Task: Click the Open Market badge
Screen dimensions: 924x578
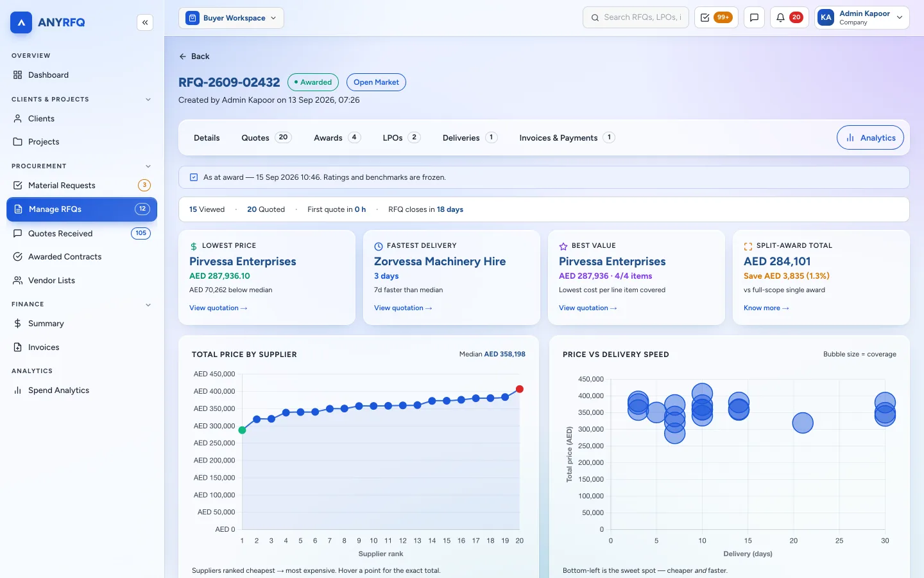Action: (376, 82)
